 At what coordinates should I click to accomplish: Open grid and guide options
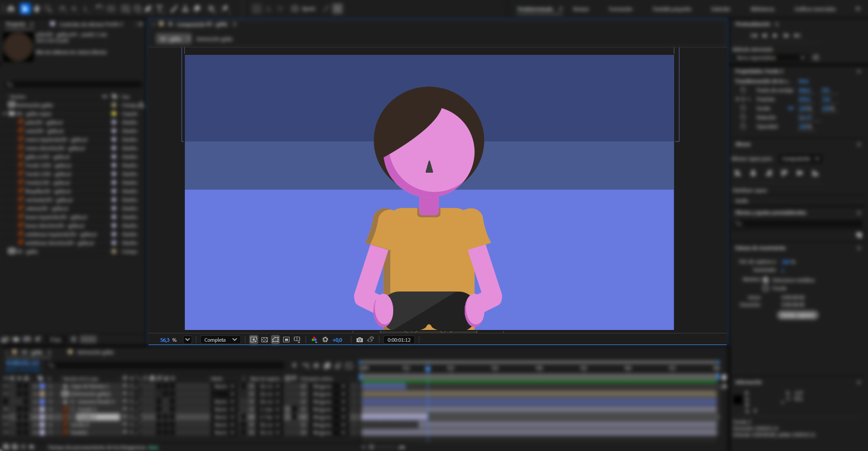[297, 339]
